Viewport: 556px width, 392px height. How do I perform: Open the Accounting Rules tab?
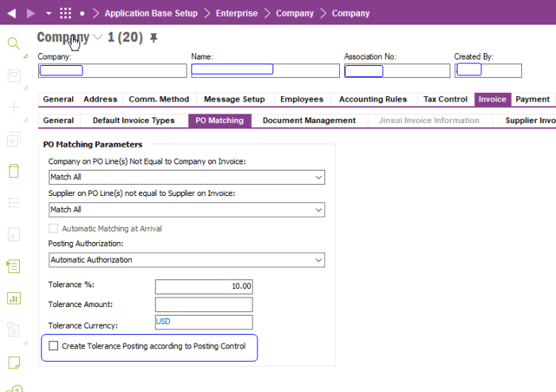coord(373,99)
